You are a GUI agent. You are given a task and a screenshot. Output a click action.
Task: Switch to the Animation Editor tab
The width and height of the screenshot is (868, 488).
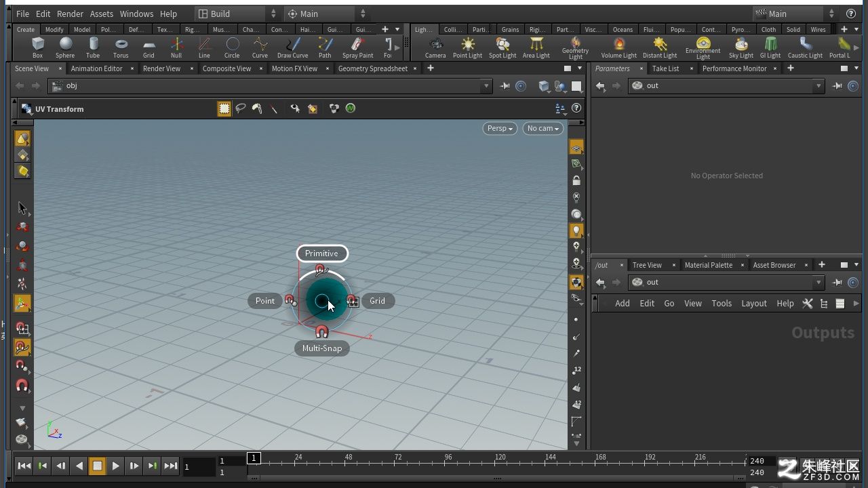point(97,68)
